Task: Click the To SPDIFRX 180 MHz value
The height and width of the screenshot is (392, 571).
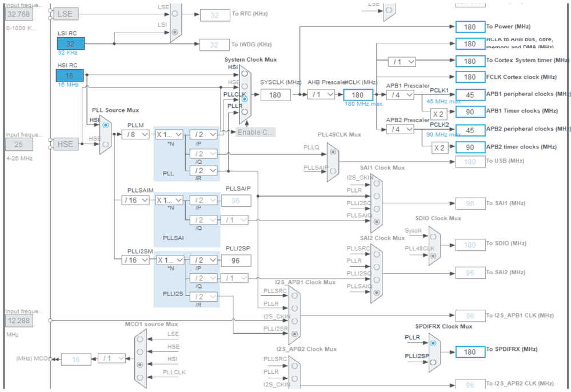Action: (470, 352)
